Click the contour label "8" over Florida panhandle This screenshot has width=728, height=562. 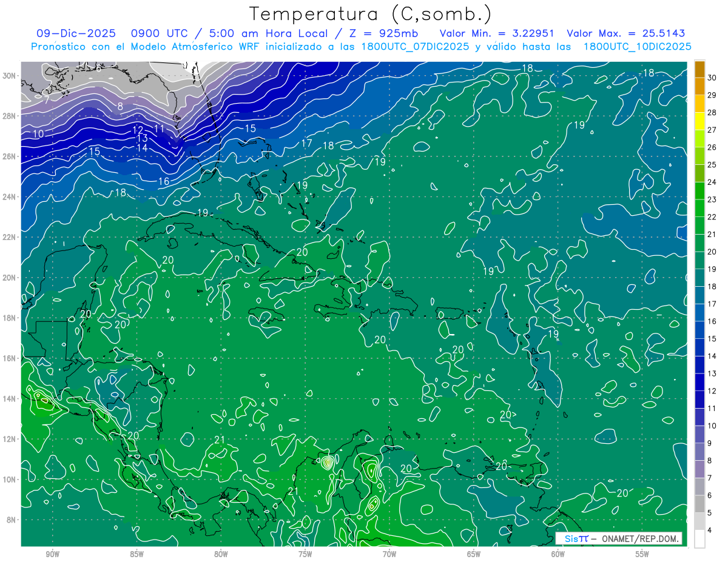tap(120, 107)
